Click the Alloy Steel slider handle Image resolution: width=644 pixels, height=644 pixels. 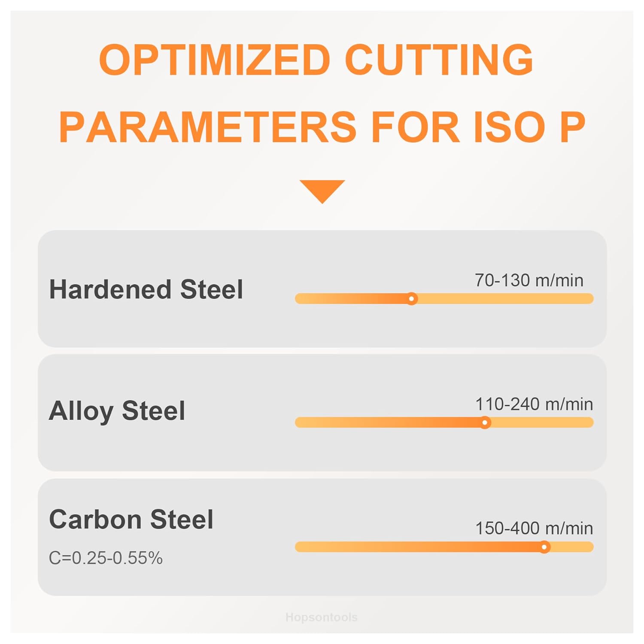tap(485, 422)
